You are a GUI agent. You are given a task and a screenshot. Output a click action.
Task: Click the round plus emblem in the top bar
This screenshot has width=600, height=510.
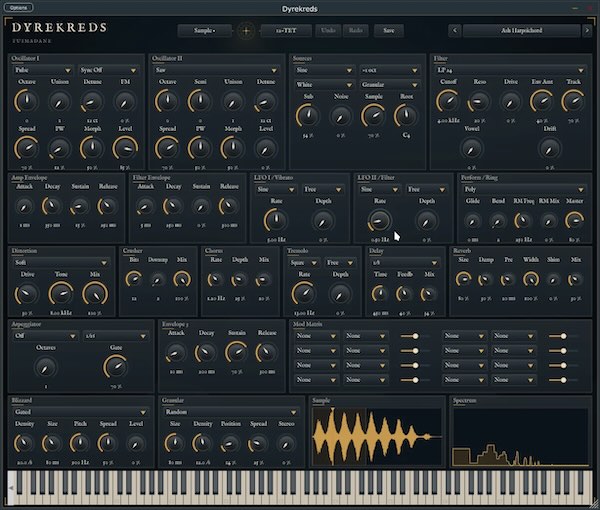click(246, 31)
